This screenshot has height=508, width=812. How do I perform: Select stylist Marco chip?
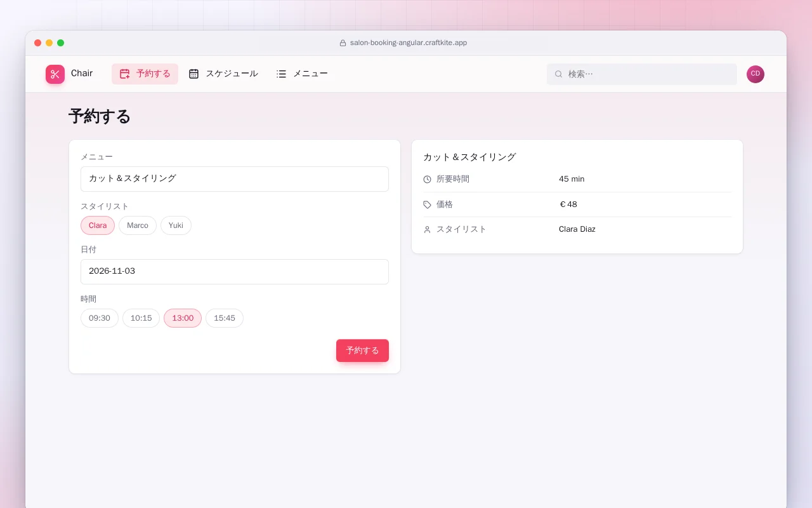138,225
